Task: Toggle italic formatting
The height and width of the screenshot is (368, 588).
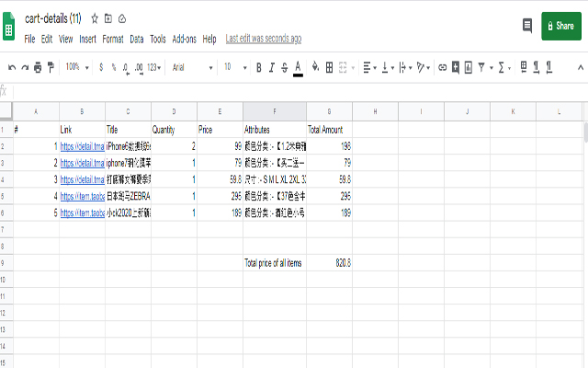Action: click(272, 67)
